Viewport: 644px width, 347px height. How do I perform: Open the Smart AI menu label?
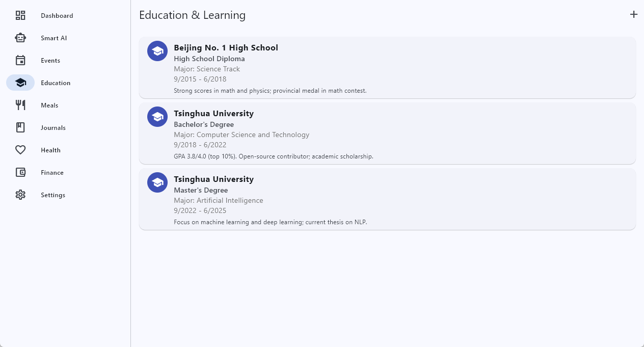coord(54,38)
